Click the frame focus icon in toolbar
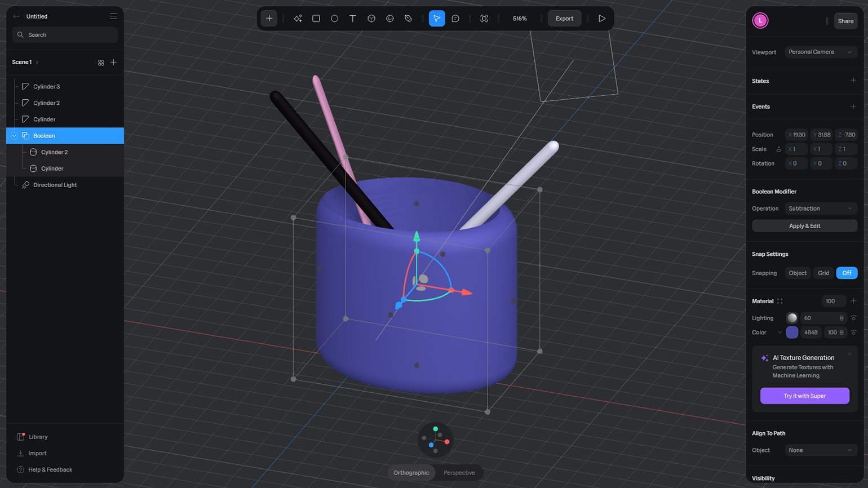The height and width of the screenshot is (488, 868). coord(484,19)
